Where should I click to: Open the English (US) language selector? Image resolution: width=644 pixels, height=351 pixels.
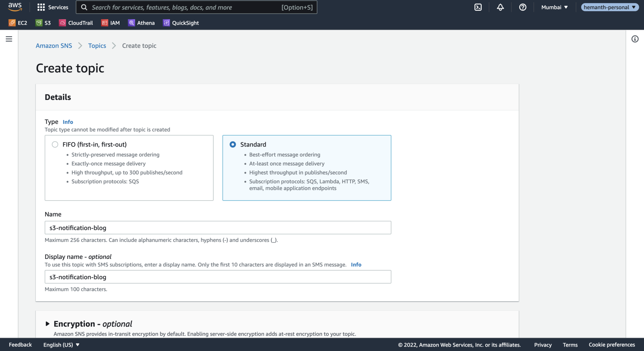tap(60, 345)
